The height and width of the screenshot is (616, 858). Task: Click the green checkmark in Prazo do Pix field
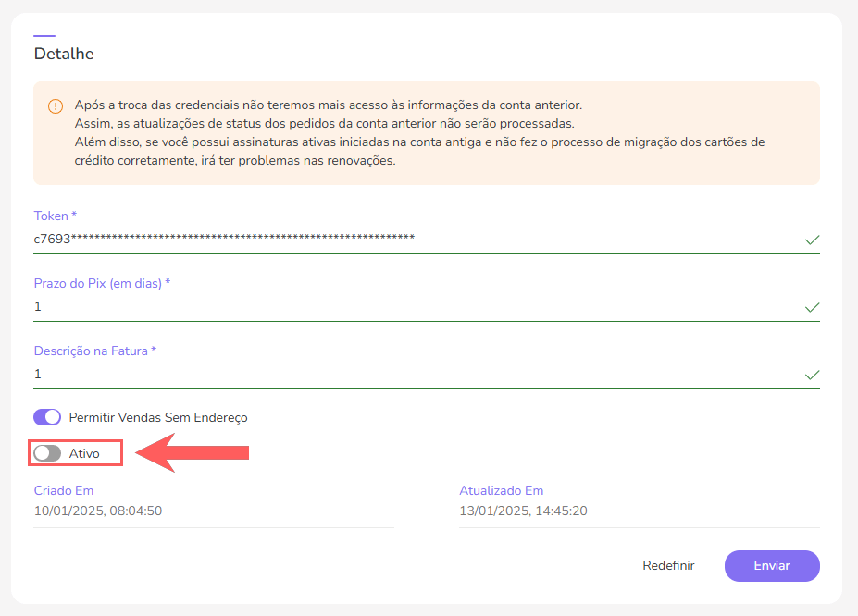click(x=812, y=308)
